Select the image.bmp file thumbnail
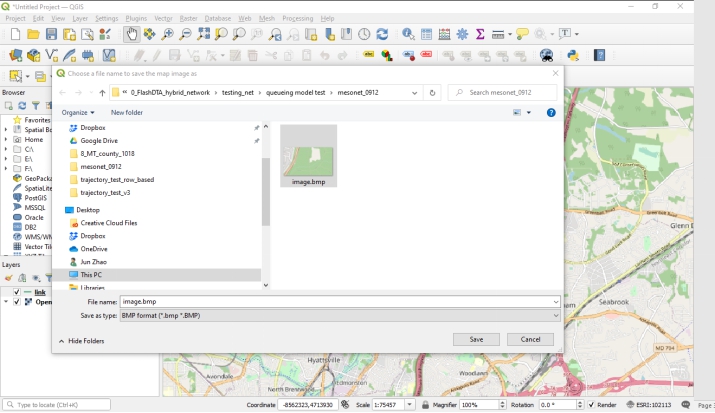 tap(308, 155)
